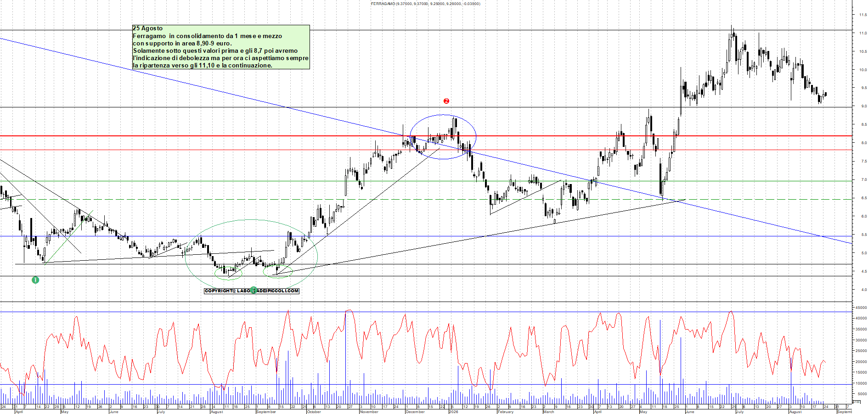868x414 pixels.
Task: Click the line 'Ferragamo in consolidamento da 1 mese e mezzo'
Action: click(x=208, y=36)
